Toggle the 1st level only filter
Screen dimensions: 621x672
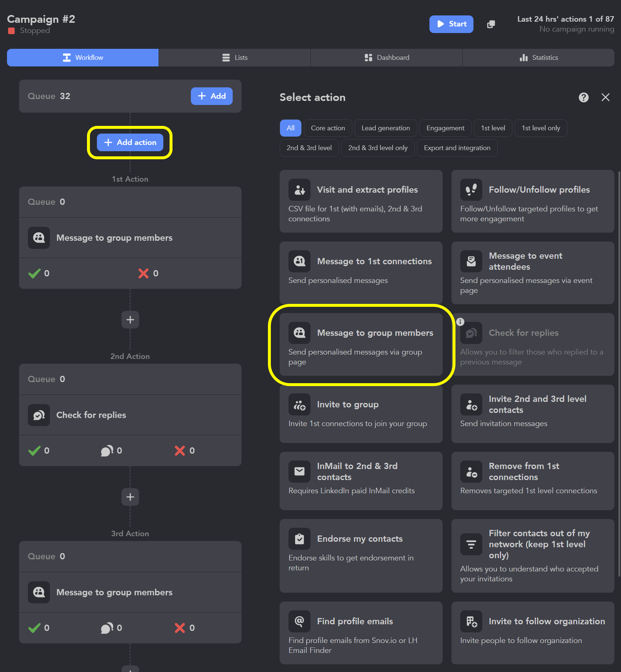[541, 128]
